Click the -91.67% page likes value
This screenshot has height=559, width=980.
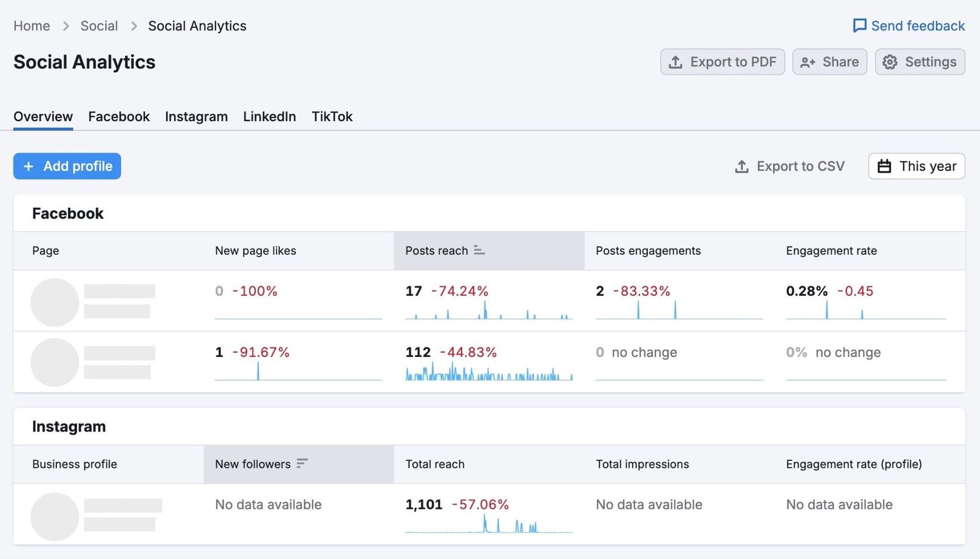click(x=261, y=352)
